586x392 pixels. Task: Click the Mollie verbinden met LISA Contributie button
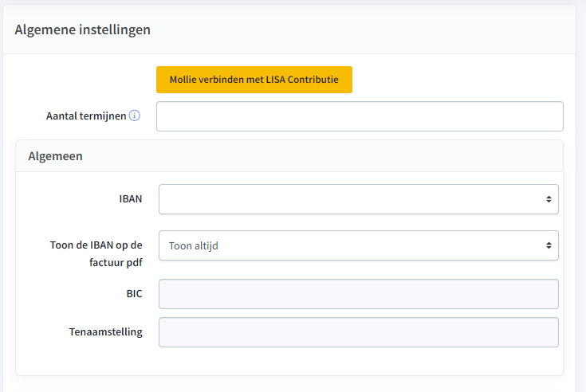click(x=254, y=80)
